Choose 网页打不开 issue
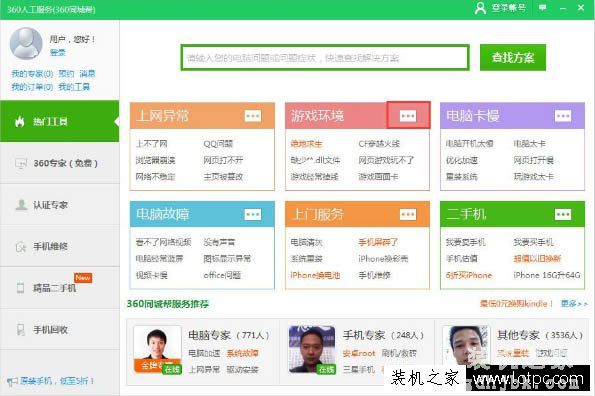This screenshot has width=595, height=396. [x=223, y=160]
